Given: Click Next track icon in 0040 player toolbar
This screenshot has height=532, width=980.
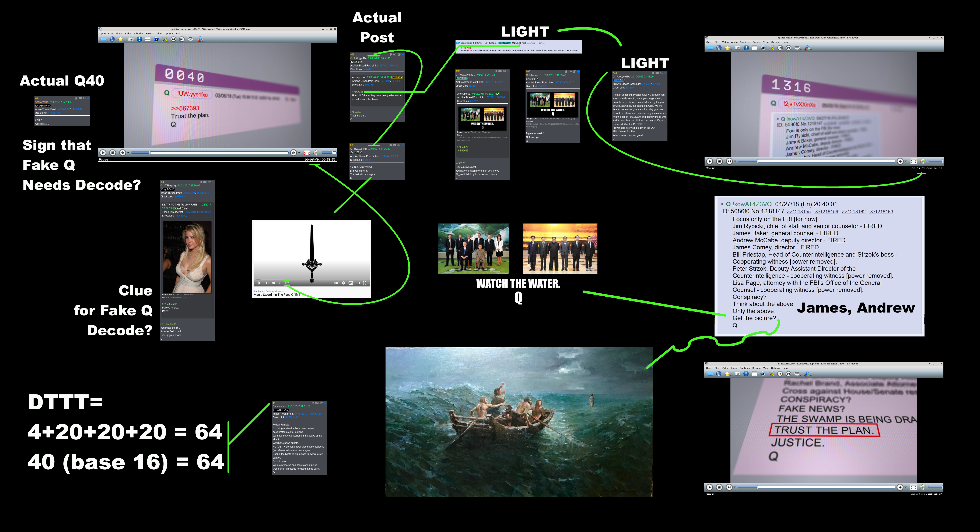Looking at the screenshot, I should (182, 39).
